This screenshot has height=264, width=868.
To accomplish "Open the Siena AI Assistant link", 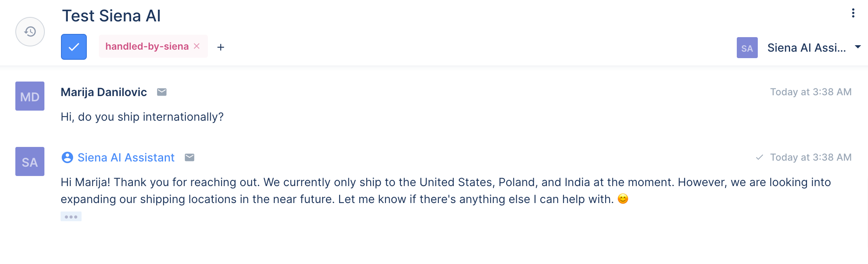I will (126, 157).
